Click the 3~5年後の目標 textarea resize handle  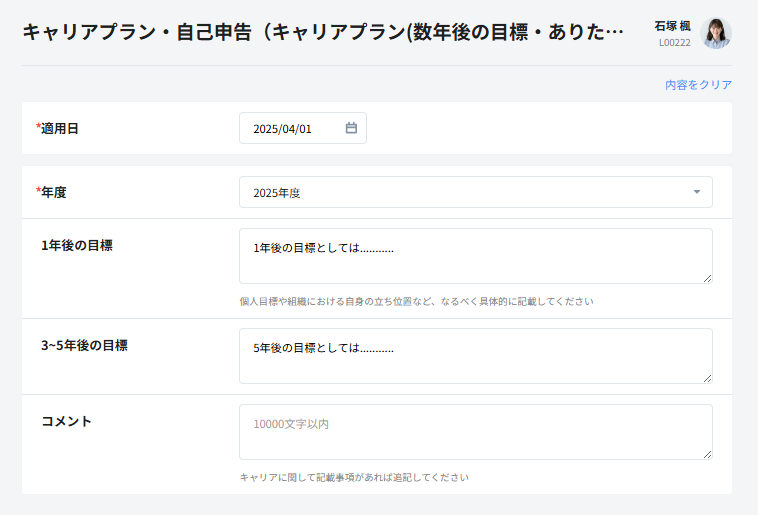(707, 378)
